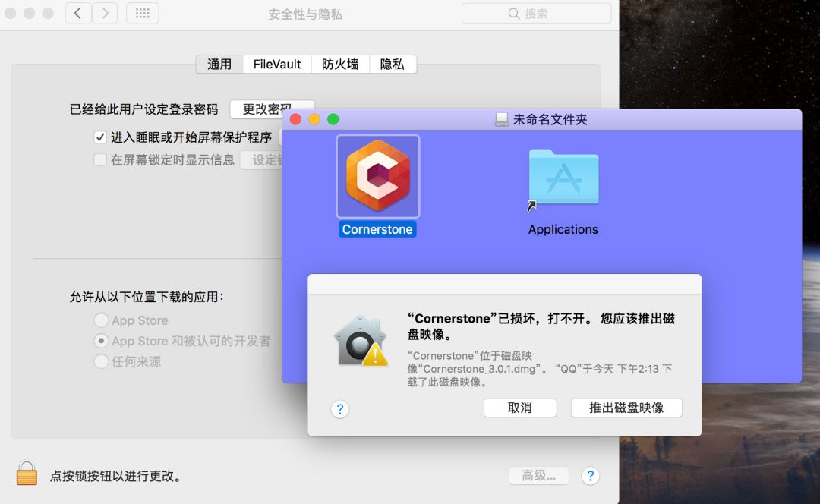The width and height of the screenshot is (820, 504).
Task: Click the 推出磁盘映像 button
Action: click(626, 408)
